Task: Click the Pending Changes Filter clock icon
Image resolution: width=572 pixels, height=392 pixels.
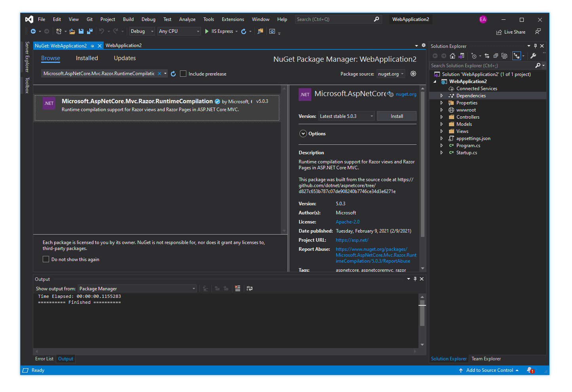Action: (x=474, y=56)
